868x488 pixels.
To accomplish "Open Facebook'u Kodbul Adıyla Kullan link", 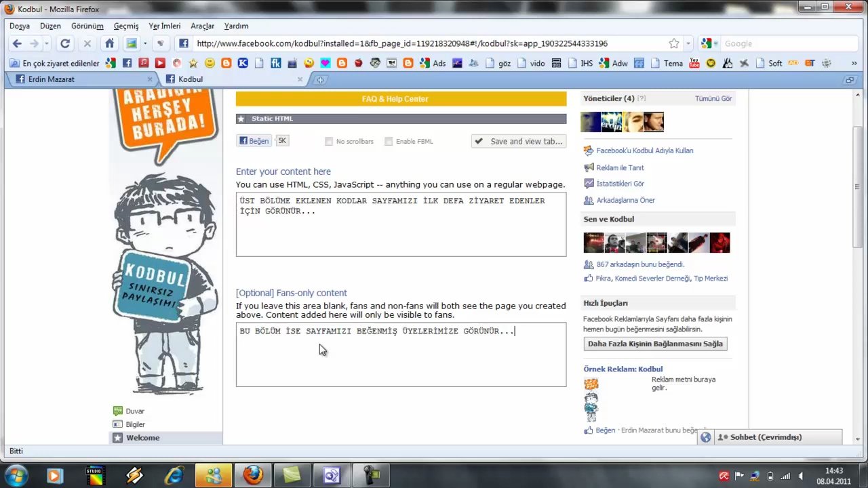I will pos(644,150).
